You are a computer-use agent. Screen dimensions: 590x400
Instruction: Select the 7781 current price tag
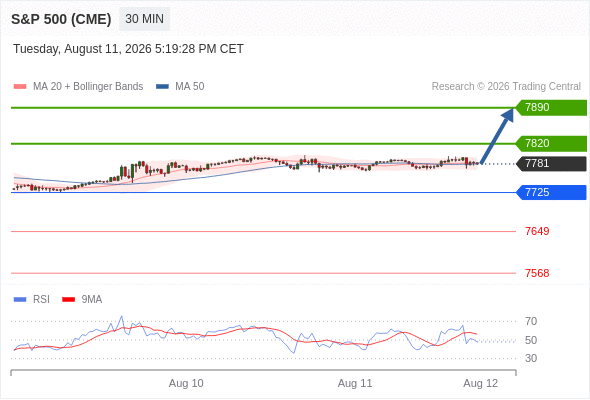point(551,164)
